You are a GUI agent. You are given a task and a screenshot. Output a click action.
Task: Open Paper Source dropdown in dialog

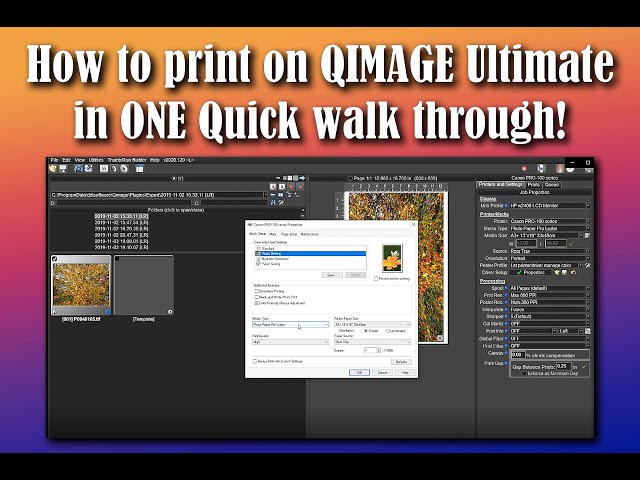[372, 342]
